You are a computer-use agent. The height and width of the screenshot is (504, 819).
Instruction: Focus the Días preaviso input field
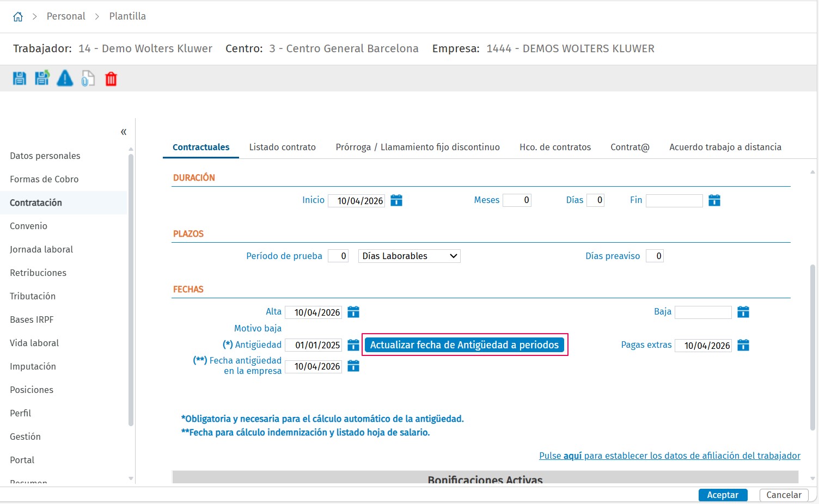(x=655, y=256)
